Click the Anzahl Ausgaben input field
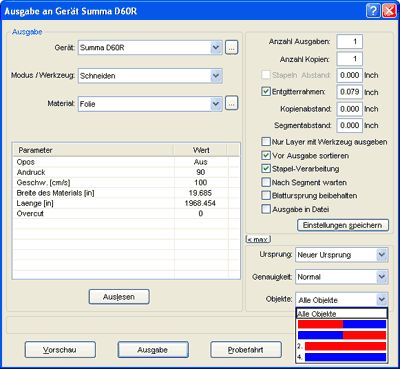 350,42
